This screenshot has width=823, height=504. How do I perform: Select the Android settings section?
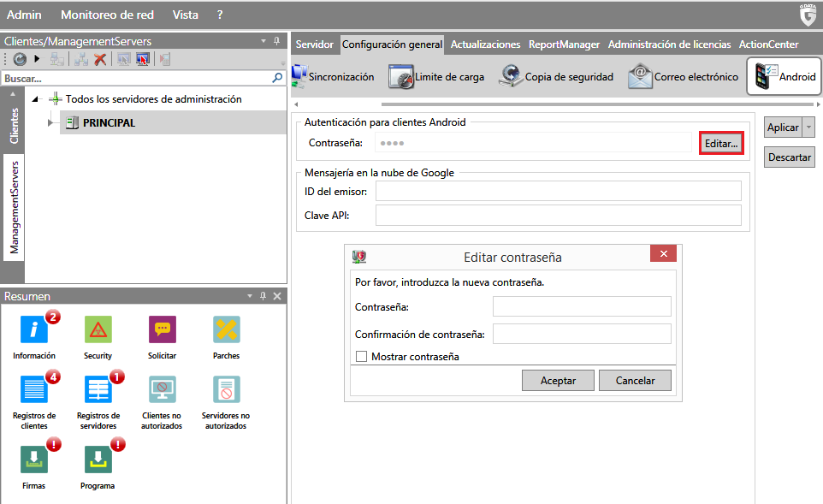click(784, 76)
